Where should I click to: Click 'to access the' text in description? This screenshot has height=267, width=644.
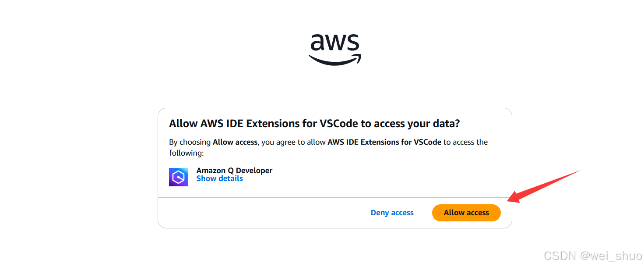466,142
